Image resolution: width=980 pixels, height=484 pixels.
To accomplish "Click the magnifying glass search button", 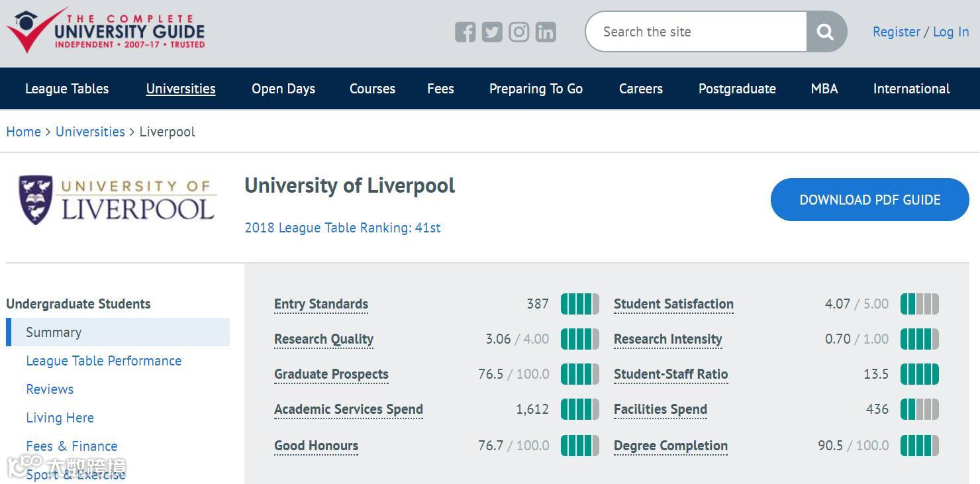I will pyautogui.click(x=826, y=32).
